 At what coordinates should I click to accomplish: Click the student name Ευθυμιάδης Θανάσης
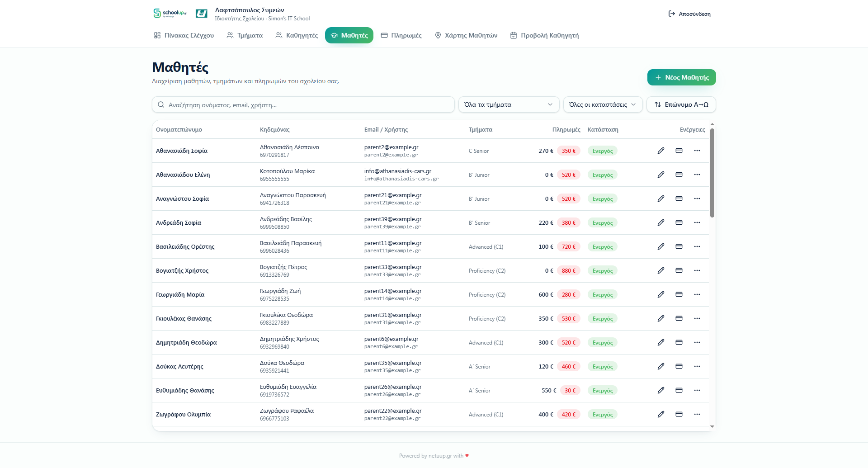[x=185, y=391]
